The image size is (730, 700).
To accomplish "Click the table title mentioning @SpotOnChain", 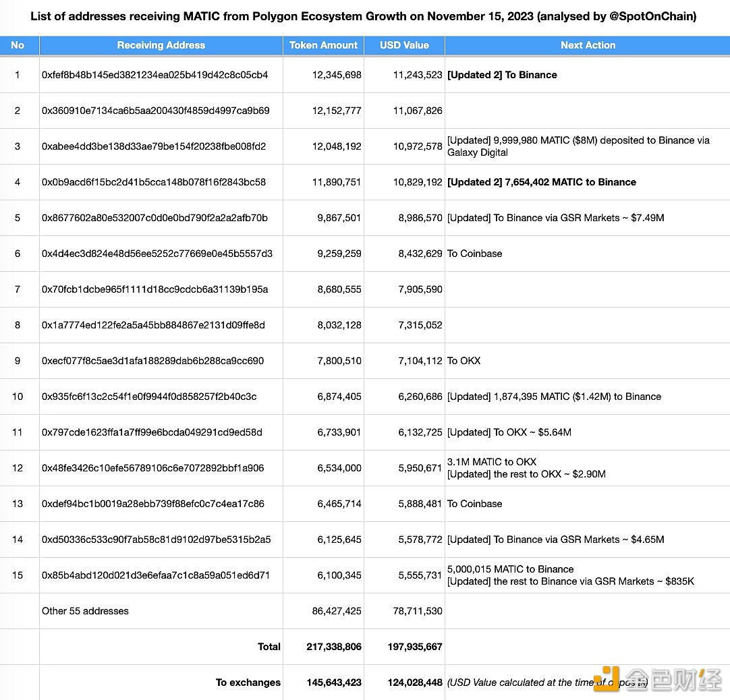I will click(364, 16).
